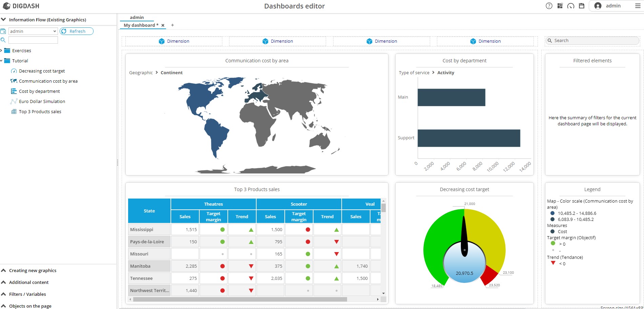Screen dimensions: 644x309
Task: Click the Geographic breadcrumb on map chart
Action: 141,73
